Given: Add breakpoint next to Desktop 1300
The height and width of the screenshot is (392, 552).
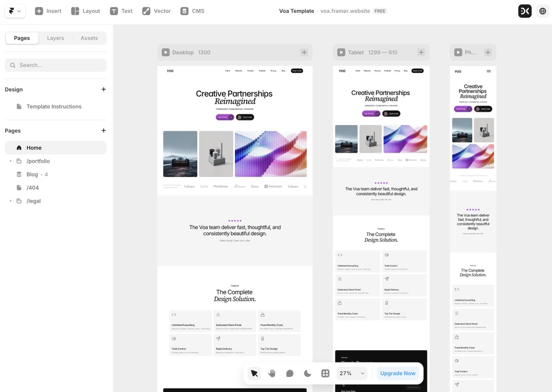Looking at the screenshot, I should point(304,52).
